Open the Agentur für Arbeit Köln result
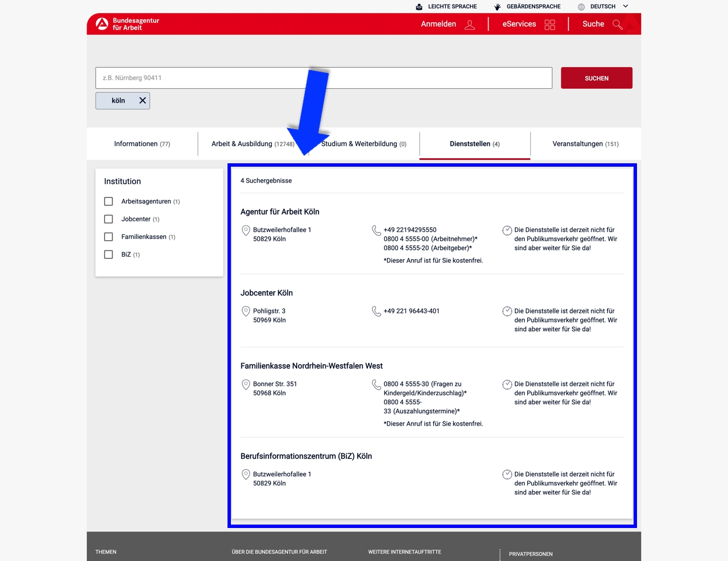The image size is (728, 561). pyautogui.click(x=280, y=212)
